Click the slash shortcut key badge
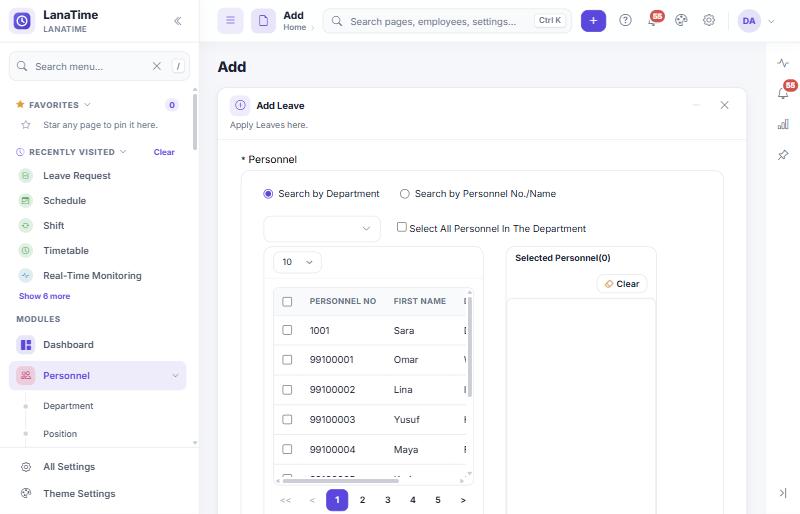800x514 pixels. coord(178,66)
